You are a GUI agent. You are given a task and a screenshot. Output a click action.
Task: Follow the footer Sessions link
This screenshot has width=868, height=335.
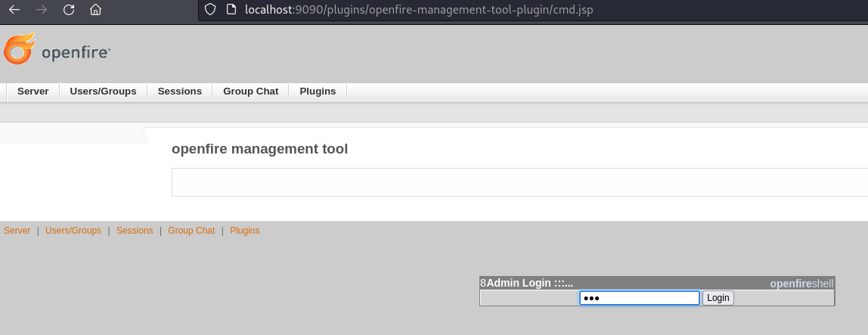click(135, 231)
